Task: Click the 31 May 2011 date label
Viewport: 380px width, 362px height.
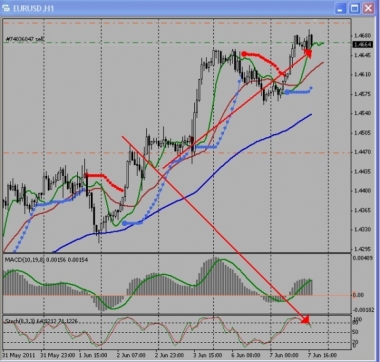Action: coord(19,355)
